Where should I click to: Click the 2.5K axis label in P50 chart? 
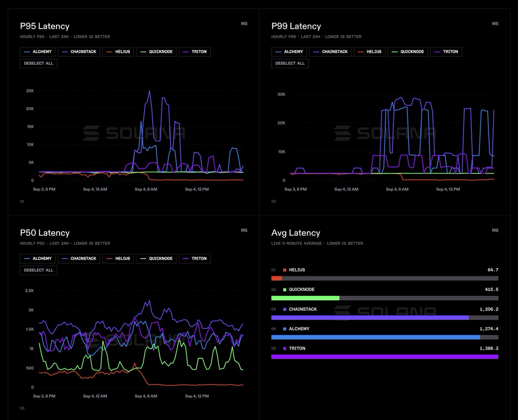pos(29,291)
